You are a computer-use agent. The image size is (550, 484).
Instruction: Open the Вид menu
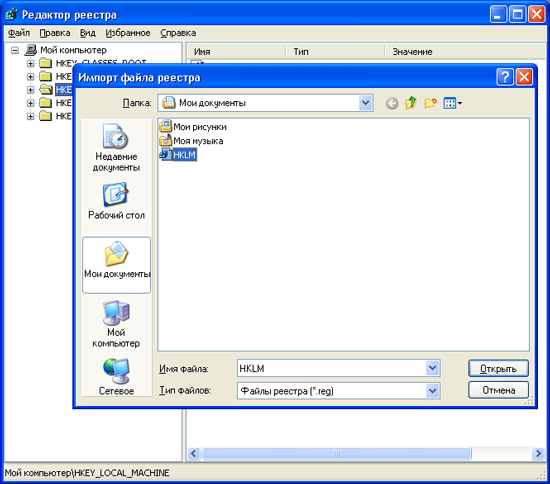[88, 33]
